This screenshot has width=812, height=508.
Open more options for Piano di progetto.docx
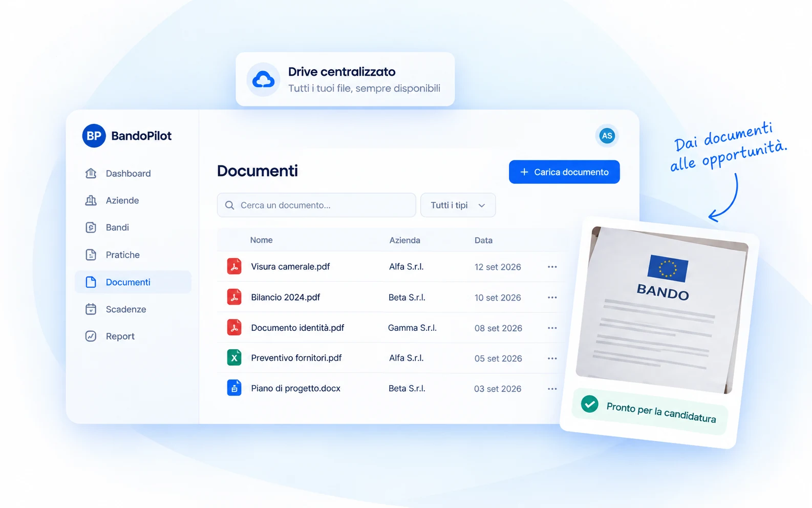coord(552,389)
